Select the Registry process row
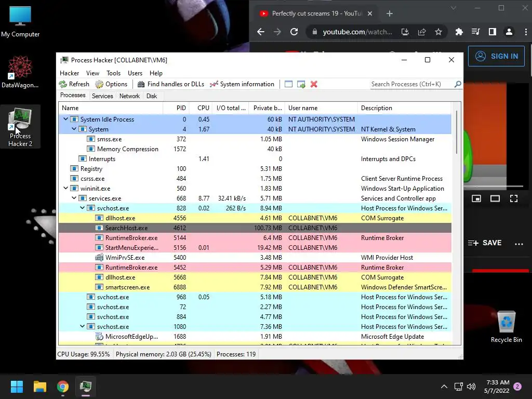 255,169
